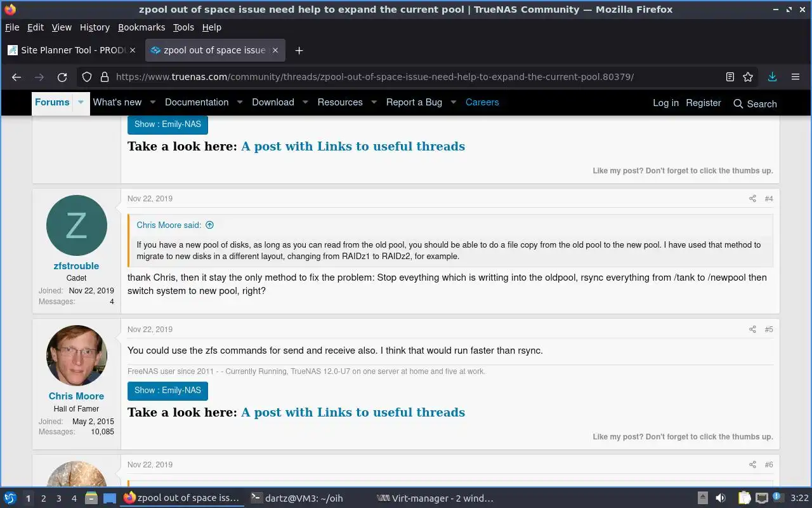Open post #4 permalink number

pos(769,199)
